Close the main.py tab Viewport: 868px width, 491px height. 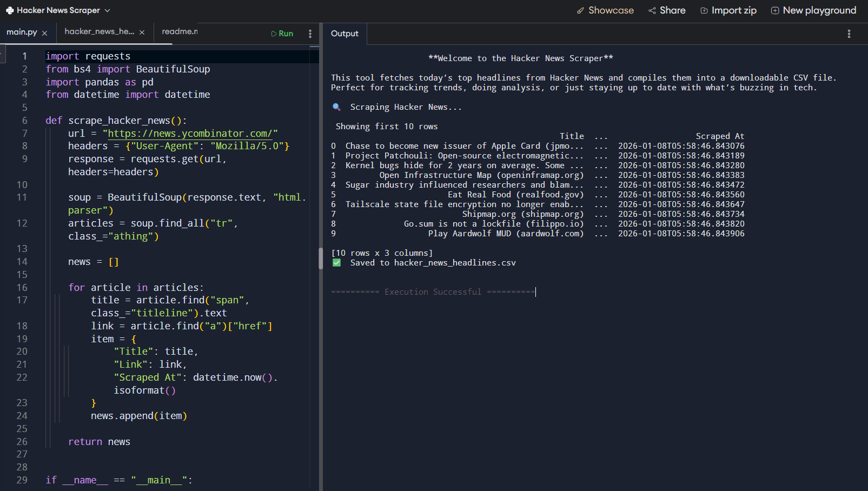coord(44,33)
